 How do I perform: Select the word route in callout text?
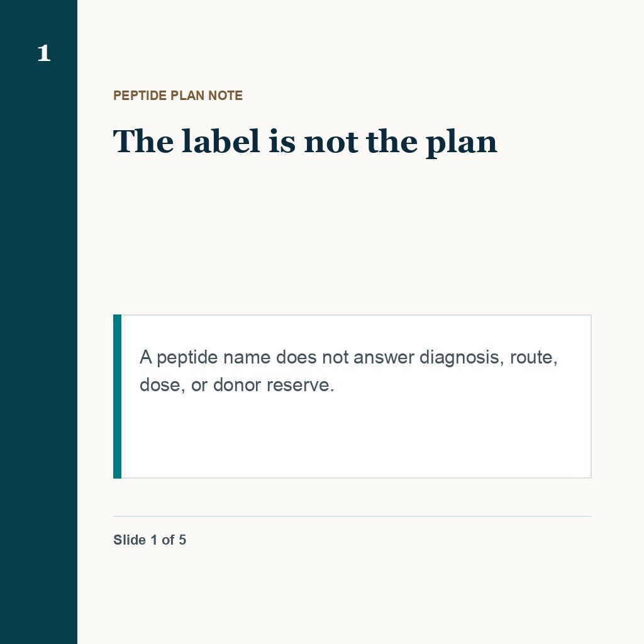tap(533, 358)
